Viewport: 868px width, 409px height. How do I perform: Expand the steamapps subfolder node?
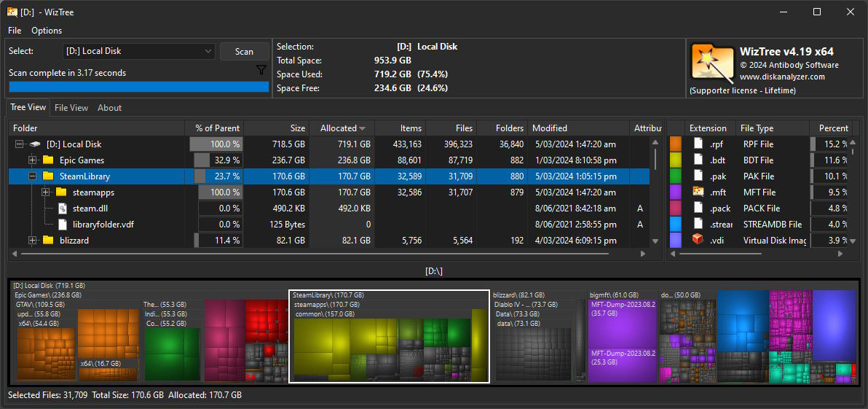(46, 192)
